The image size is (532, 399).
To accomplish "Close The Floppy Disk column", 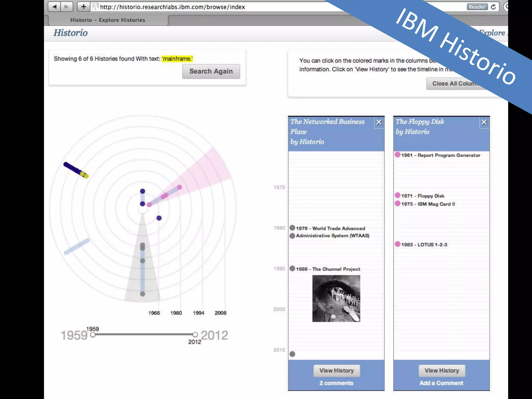I will click(484, 122).
